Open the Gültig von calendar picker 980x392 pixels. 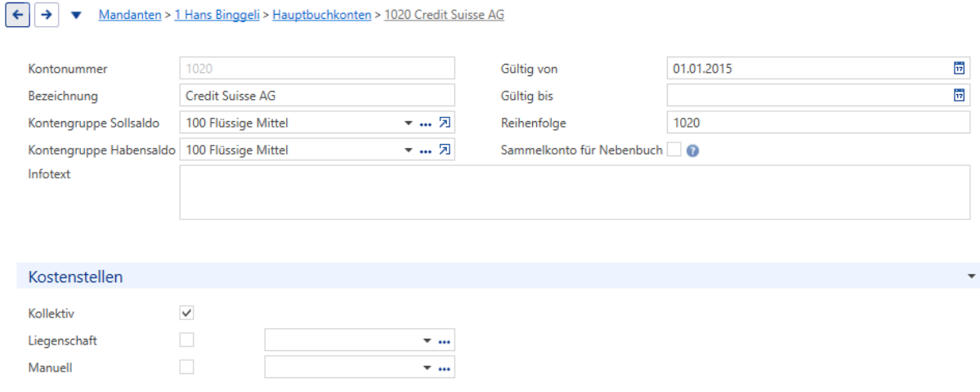coord(959,68)
